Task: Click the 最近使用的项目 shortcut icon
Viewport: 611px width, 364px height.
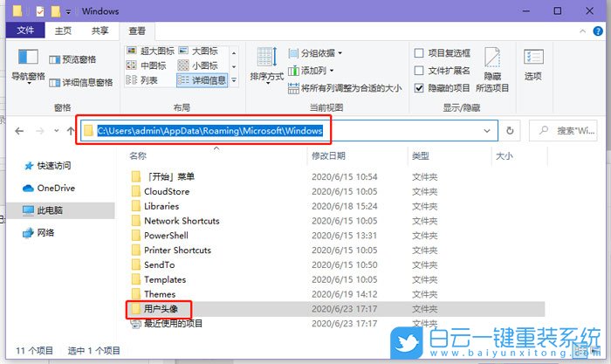Action: 135,324
